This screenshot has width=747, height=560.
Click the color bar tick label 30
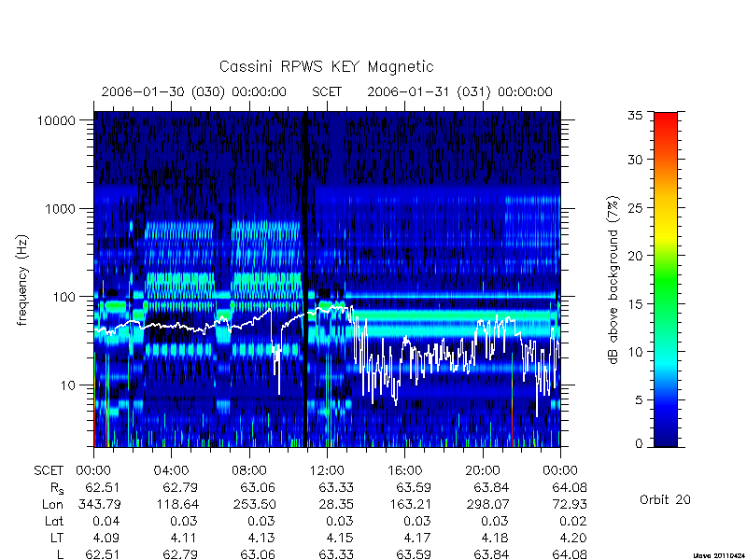point(635,160)
